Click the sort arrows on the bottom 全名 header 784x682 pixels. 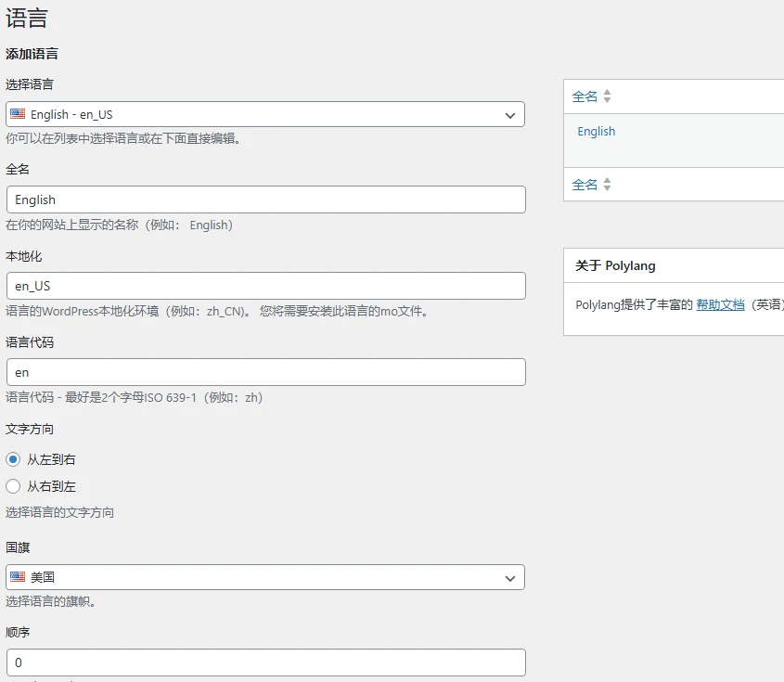click(x=605, y=184)
